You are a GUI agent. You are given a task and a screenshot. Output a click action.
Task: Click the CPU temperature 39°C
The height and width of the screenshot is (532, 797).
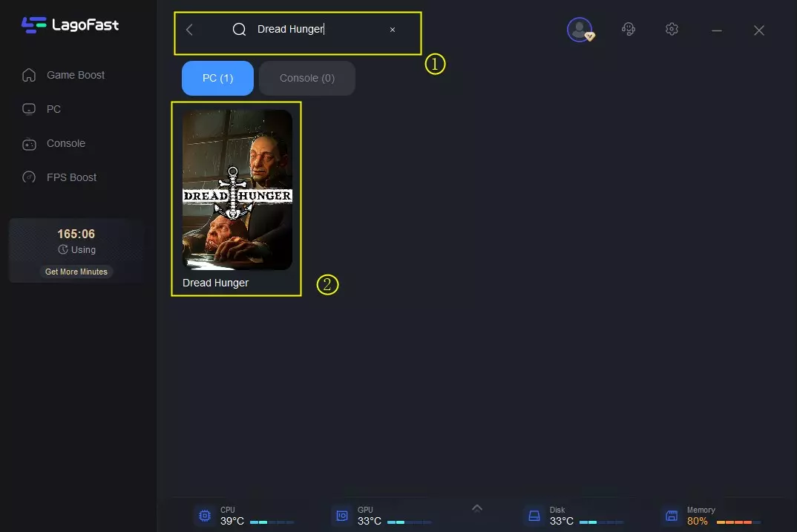[232, 522]
